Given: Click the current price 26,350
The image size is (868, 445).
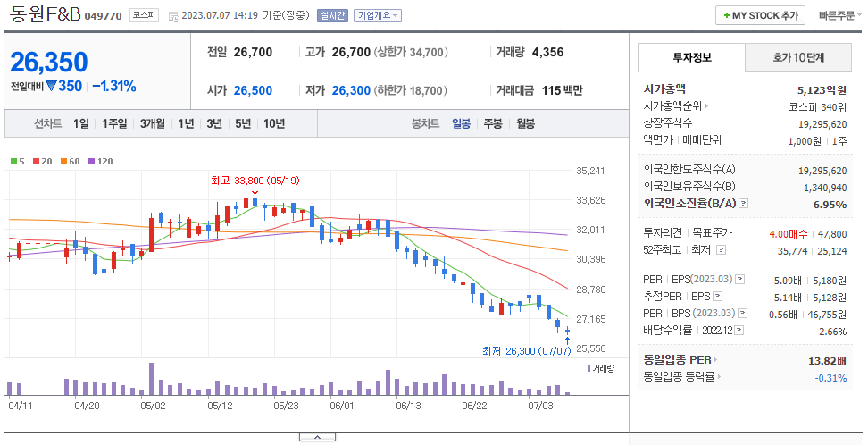Looking at the screenshot, I should click(x=49, y=62).
